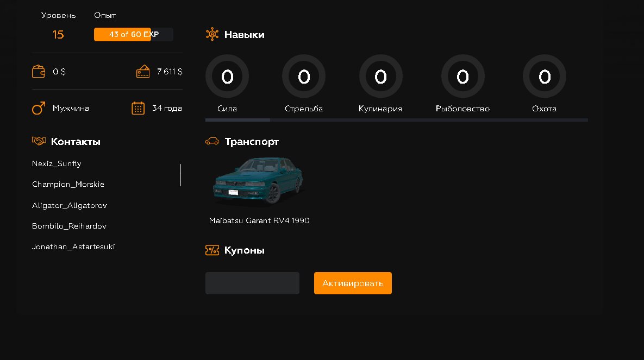The width and height of the screenshot is (644, 360).
Task: Click the Навыки skills network icon
Action: (x=212, y=35)
